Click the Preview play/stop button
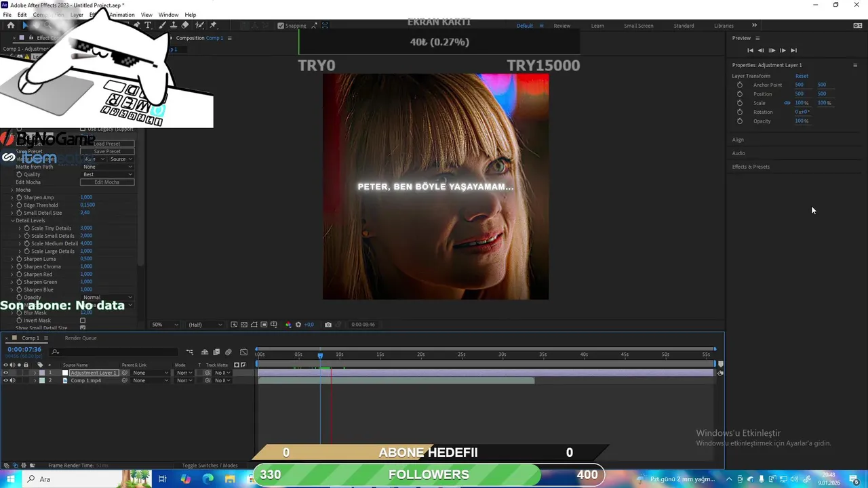868x488 pixels. pos(772,50)
